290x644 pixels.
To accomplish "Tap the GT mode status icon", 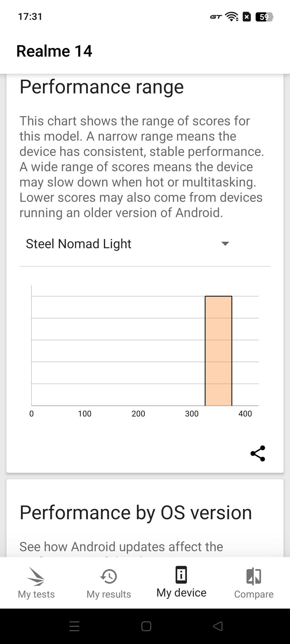I will (x=216, y=17).
